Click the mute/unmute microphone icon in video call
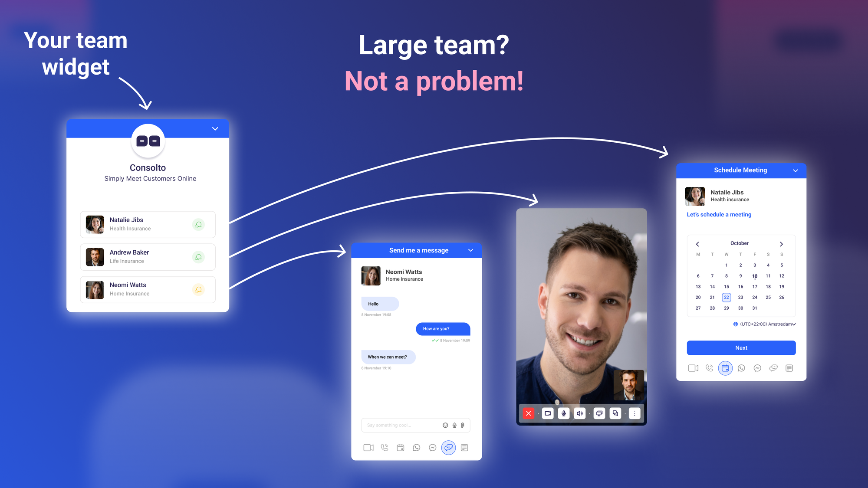 [x=564, y=413]
